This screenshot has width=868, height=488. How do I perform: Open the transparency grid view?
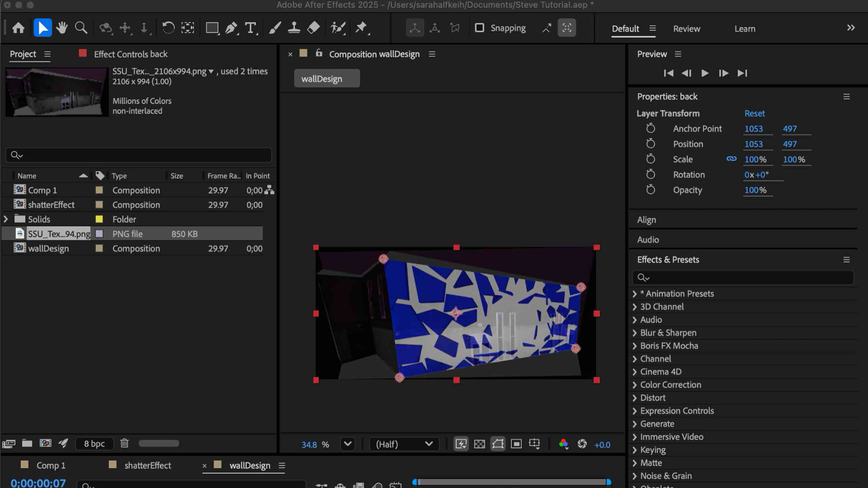pos(479,444)
